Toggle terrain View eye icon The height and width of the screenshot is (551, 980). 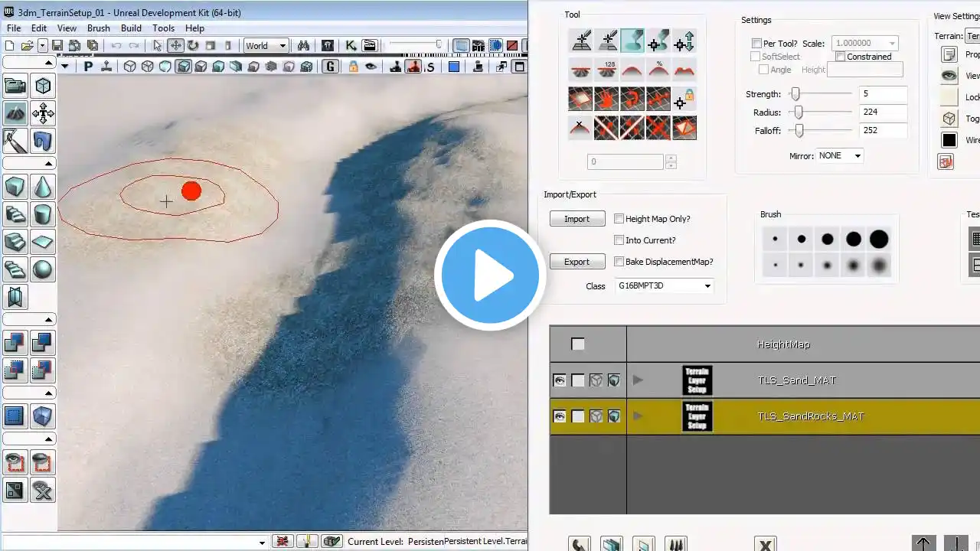(x=949, y=76)
